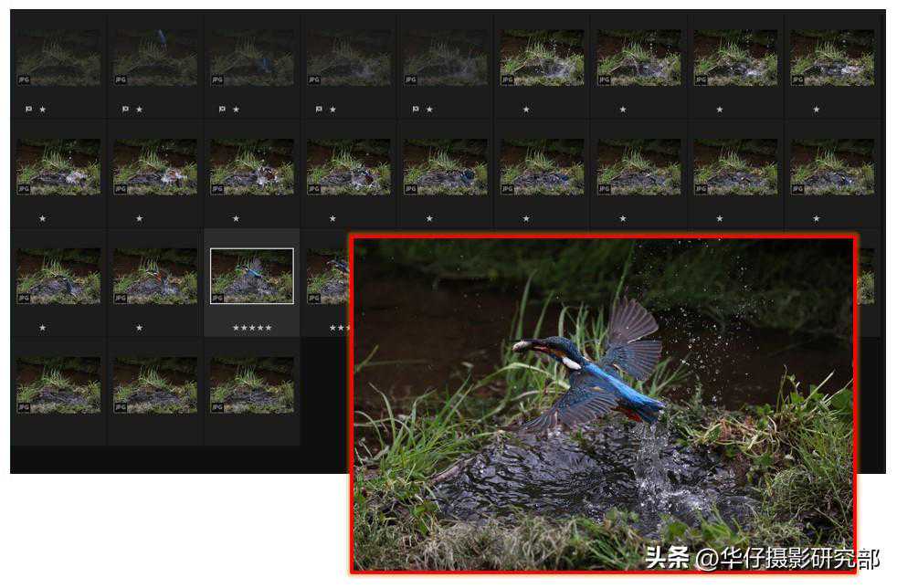Toggle the flag under the second top-row photo

pyautogui.click(x=125, y=109)
